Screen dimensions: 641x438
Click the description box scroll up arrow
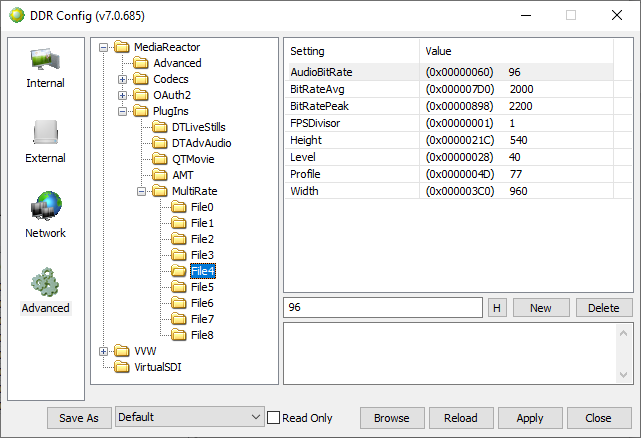point(623,333)
